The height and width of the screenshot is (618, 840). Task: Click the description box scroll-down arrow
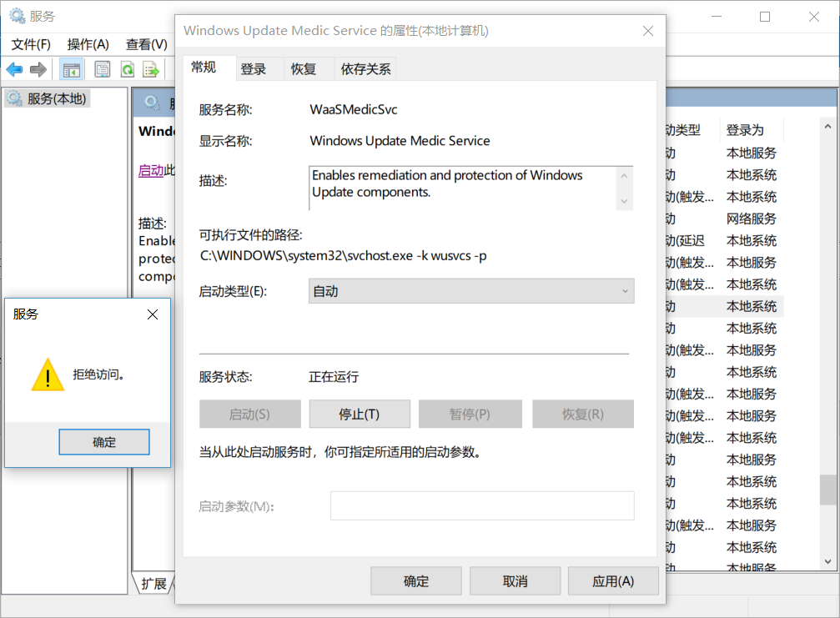624,201
